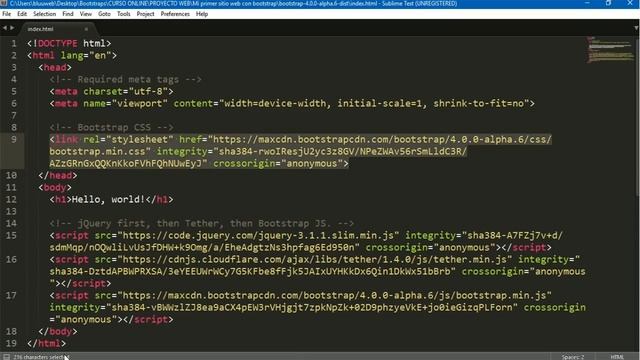
Task: Go to next tab with right arrow
Action: point(12,28)
